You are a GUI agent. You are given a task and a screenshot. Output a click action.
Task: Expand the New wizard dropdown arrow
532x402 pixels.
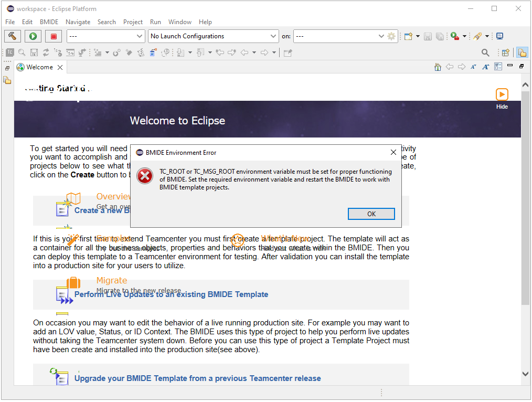coord(418,36)
